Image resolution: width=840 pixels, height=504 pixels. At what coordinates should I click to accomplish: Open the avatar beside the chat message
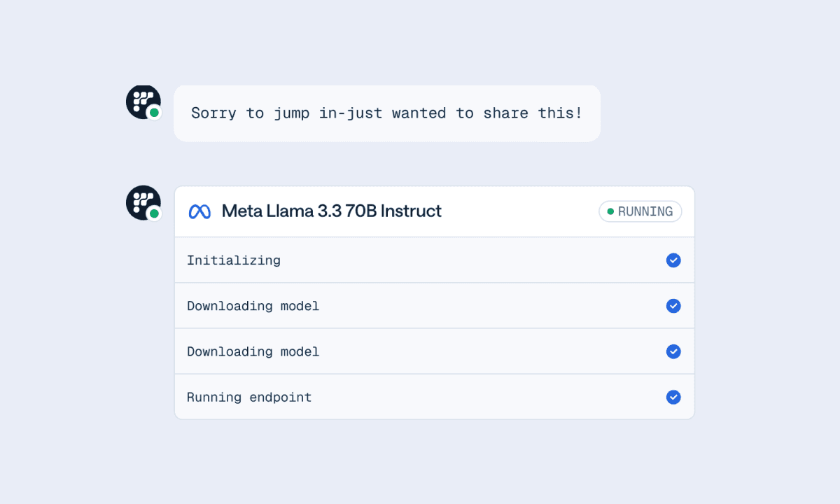[x=143, y=102]
